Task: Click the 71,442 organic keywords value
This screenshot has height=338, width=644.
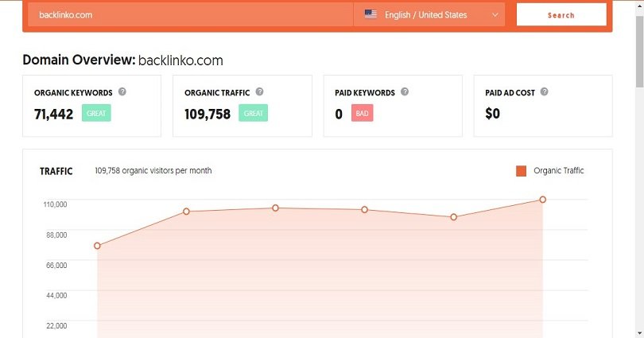Action: (54, 114)
